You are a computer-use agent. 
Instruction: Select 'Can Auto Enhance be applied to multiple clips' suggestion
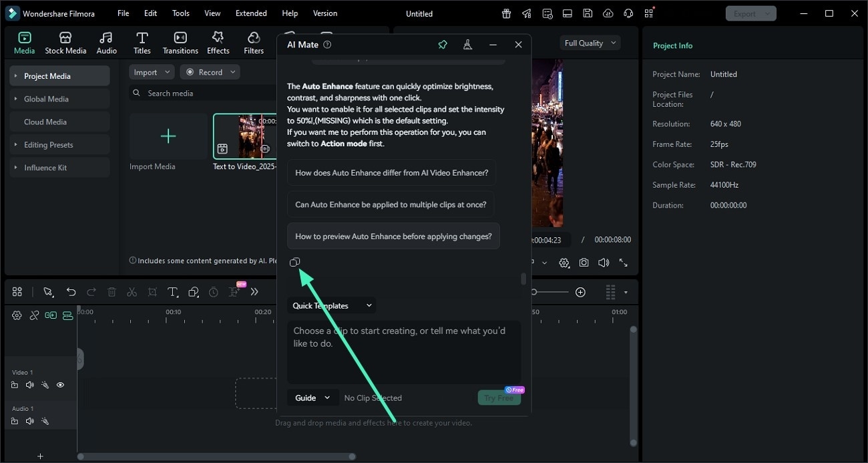coord(391,204)
